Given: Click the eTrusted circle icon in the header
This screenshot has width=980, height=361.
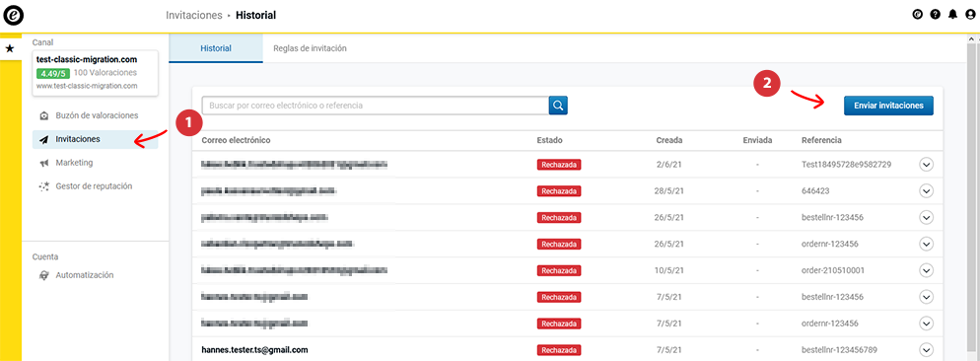Looking at the screenshot, I should (918, 15).
